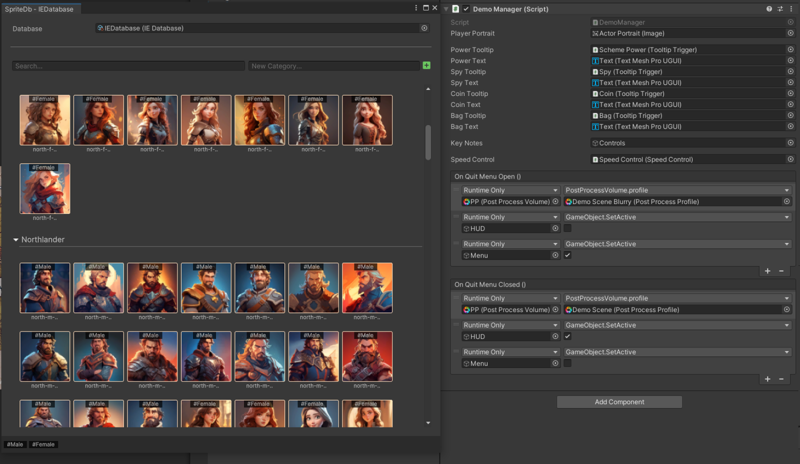Click object picker for Speed Control field
Image resolution: width=800 pixels, height=464 pixels.
click(790, 159)
